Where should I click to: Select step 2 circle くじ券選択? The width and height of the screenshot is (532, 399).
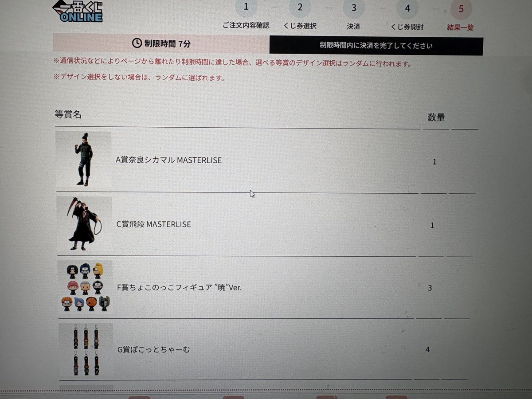click(300, 8)
